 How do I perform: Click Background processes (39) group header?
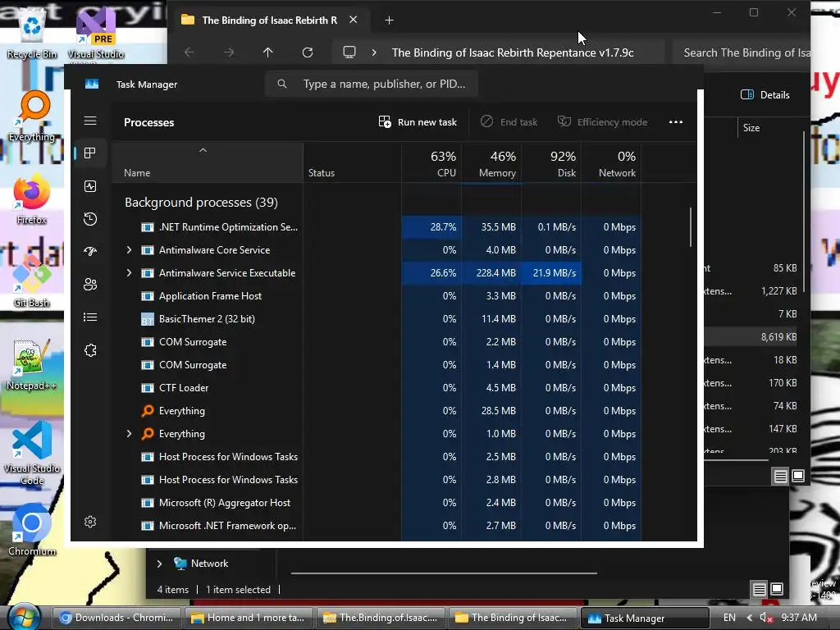(x=201, y=202)
